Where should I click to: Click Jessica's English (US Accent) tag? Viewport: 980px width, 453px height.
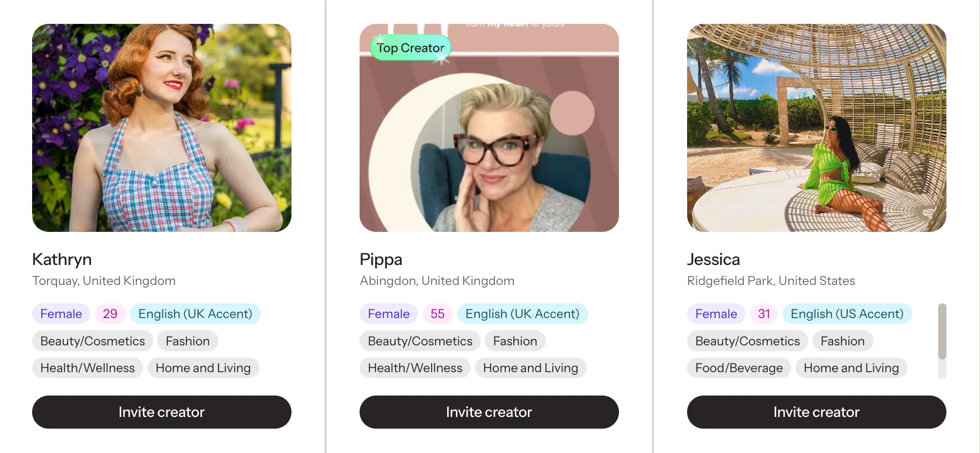click(x=847, y=314)
